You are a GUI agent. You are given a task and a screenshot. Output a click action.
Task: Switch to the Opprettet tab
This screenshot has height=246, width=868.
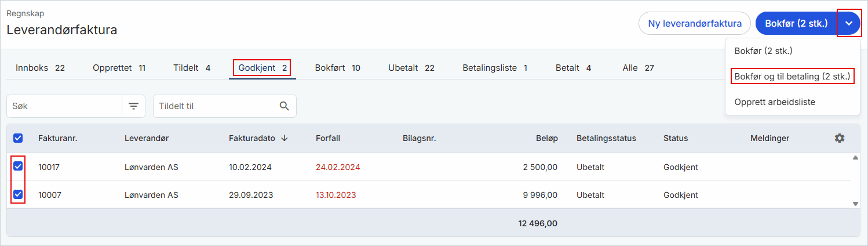click(119, 68)
